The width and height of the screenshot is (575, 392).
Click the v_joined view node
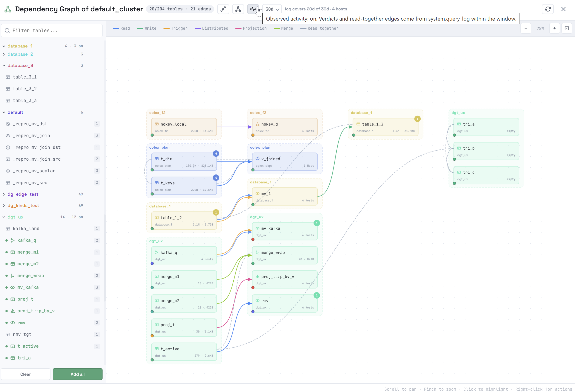tap(285, 162)
